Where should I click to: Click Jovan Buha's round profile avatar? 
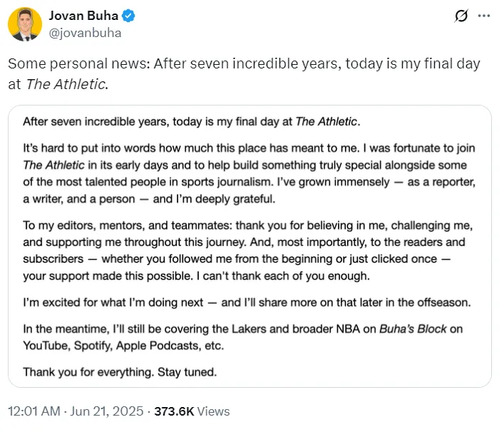(x=25, y=24)
